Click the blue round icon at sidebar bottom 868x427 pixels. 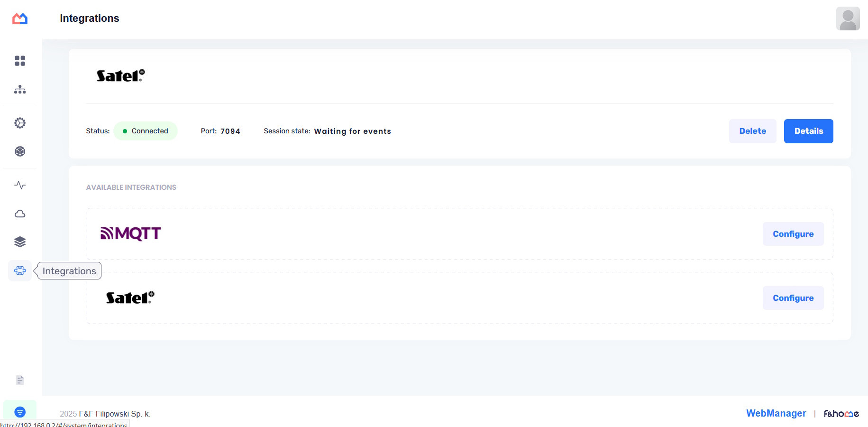[20, 412]
